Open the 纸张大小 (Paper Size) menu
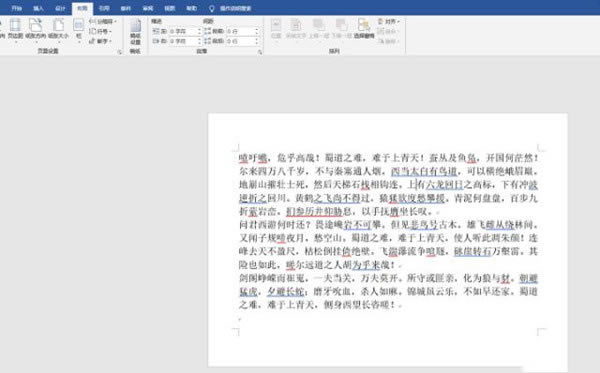The image size is (600, 373). point(58,29)
